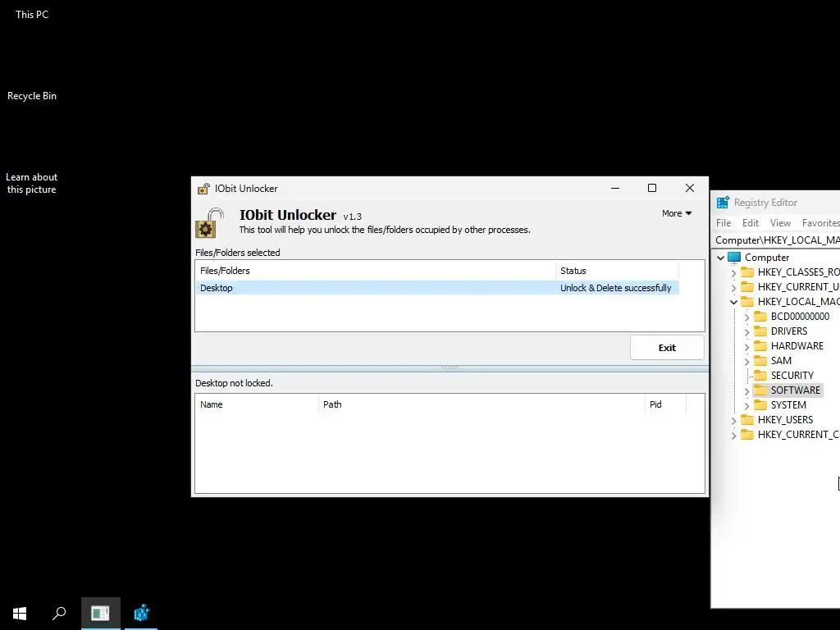This screenshot has width=840, height=630.
Task: Select the HKEY_CLASSES_ROOT folder icon
Action: (747, 272)
